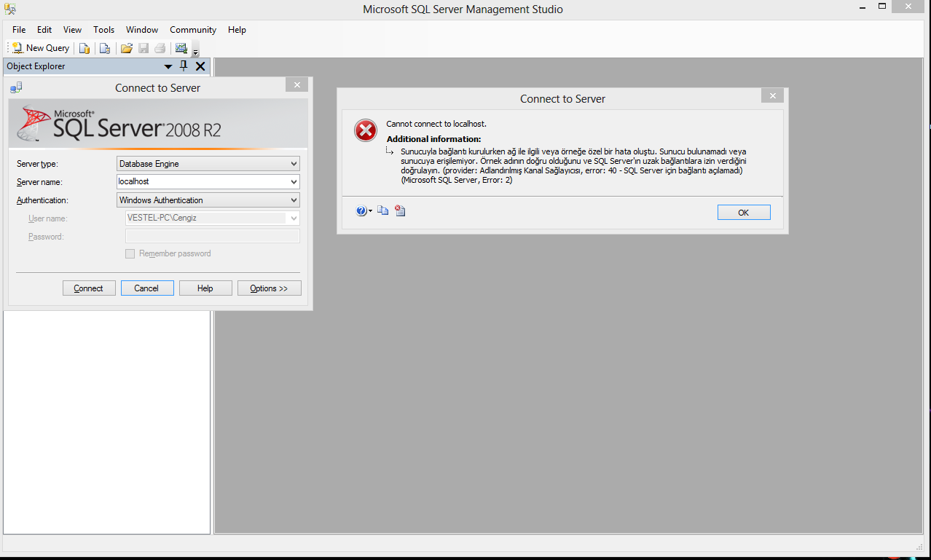Click the SQL Server 2008 R2 banner

[x=158, y=124]
